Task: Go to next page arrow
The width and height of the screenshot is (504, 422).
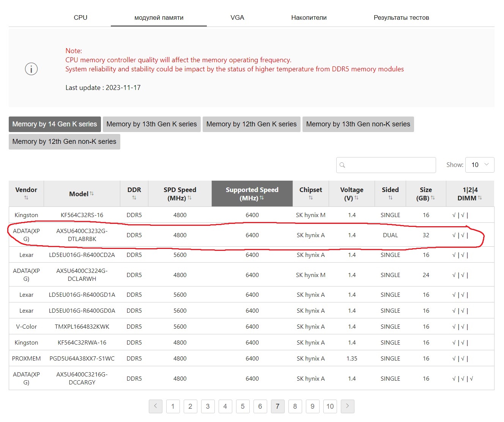Action: pyautogui.click(x=348, y=406)
